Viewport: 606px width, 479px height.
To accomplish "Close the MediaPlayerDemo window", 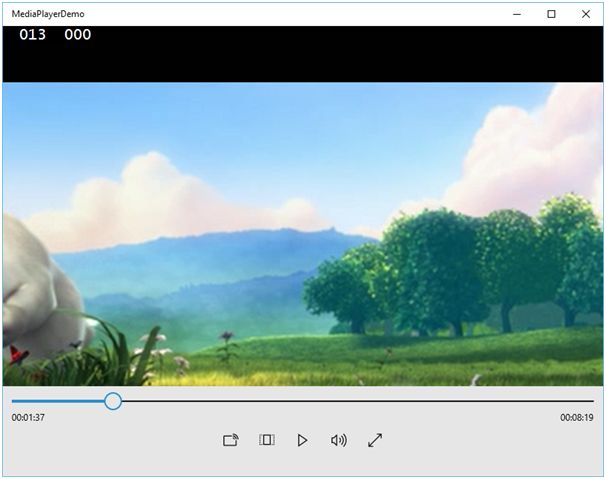I will [586, 14].
